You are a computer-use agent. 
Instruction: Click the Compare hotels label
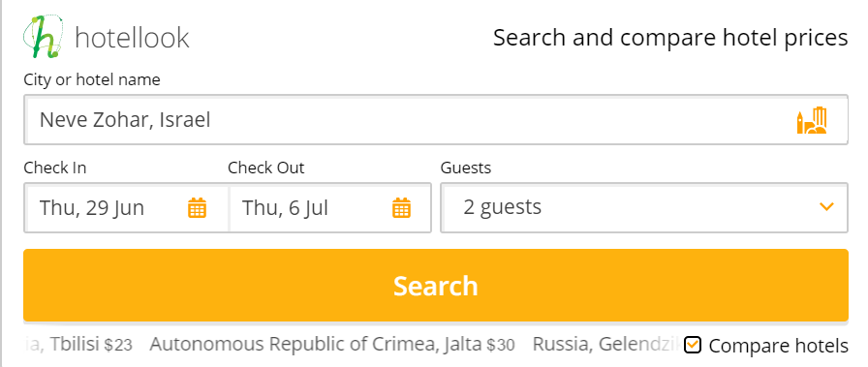point(778,346)
